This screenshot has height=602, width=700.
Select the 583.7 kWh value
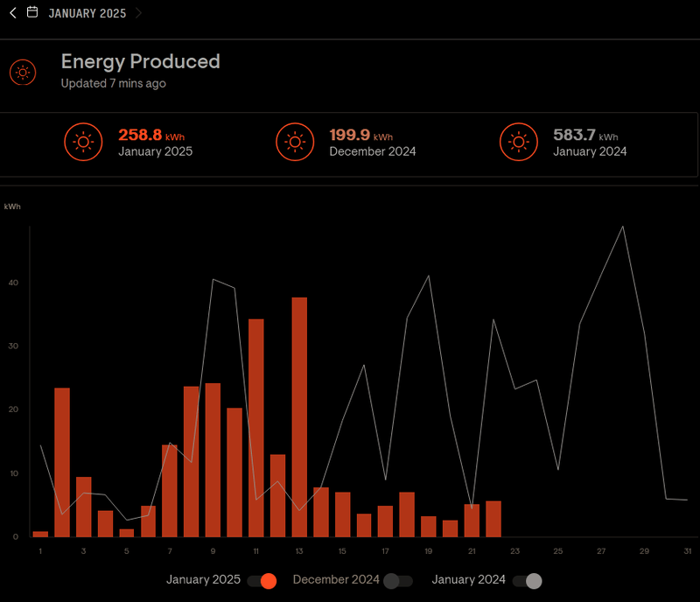[585, 135]
